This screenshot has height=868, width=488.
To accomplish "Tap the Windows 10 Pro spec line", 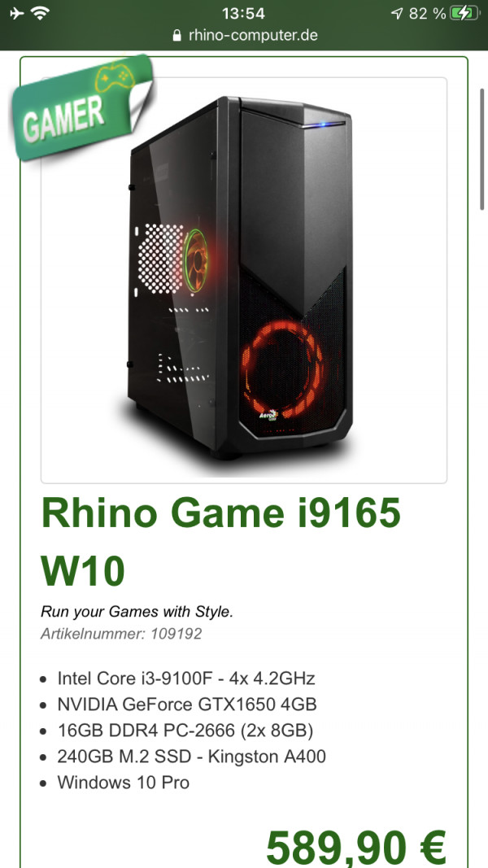I will [123, 783].
